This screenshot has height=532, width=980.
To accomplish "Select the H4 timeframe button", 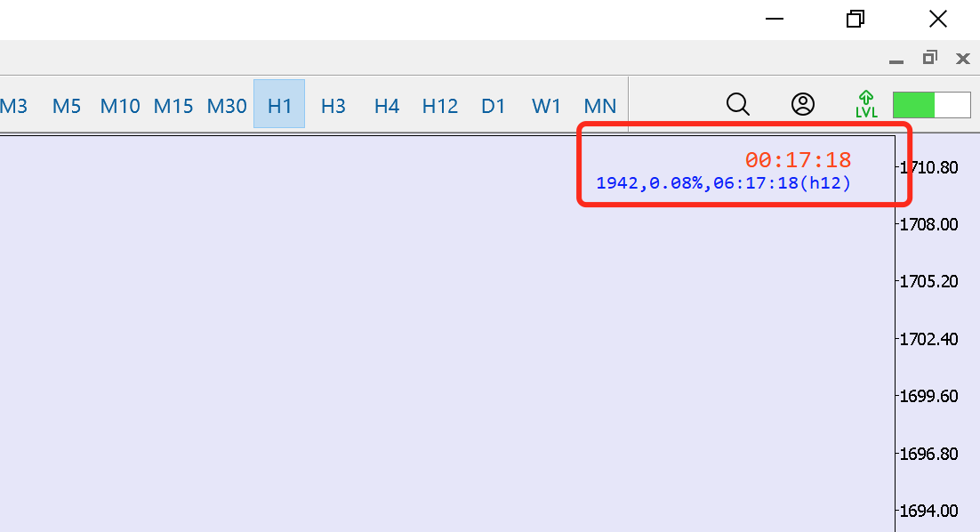I will pos(386,106).
